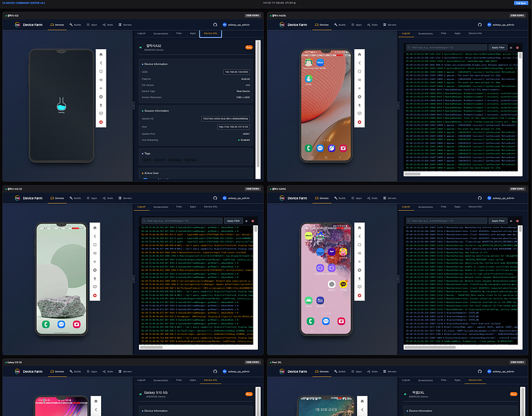The height and width of the screenshot is (416, 532).
Task: Click header button on 갤럭시 A32 panel title bar
Action: (253, 15)
